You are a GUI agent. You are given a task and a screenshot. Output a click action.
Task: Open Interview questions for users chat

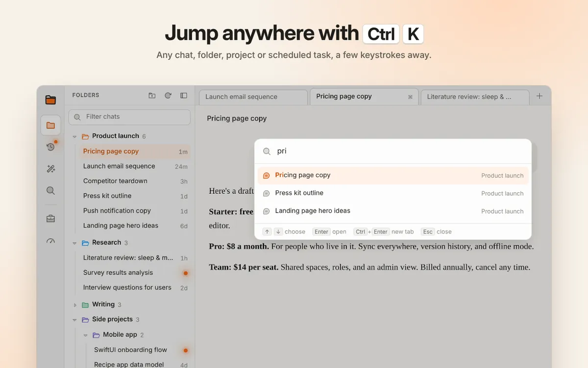click(135, 288)
